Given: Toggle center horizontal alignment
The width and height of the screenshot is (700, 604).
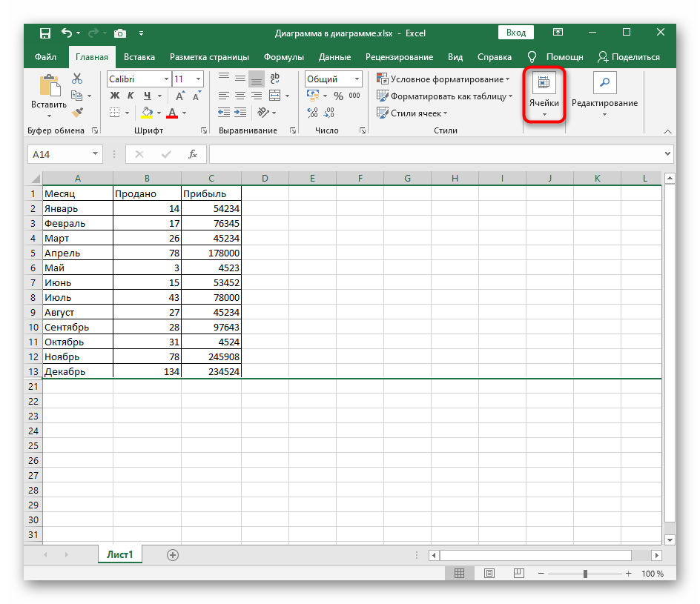Looking at the screenshot, I should (240, 96).
